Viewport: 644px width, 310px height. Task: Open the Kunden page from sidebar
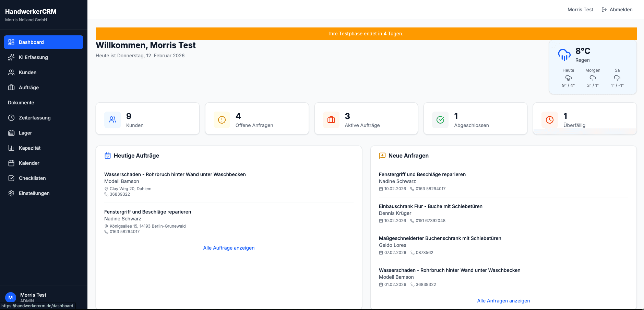(x=27, y=72)
